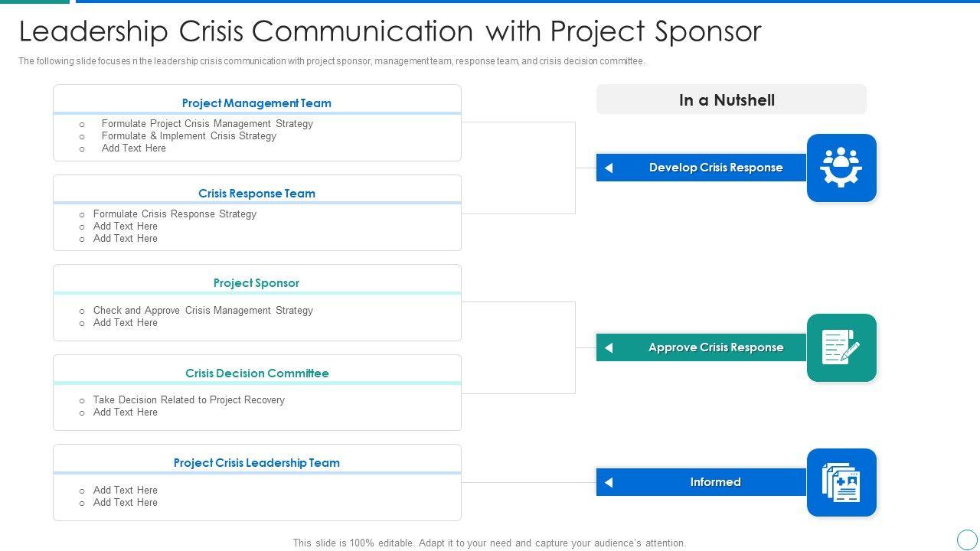Click Formulate Project Crisis Management Strategy bullet
The width and height of the screenshot is (980, 551).
[207, 123]
